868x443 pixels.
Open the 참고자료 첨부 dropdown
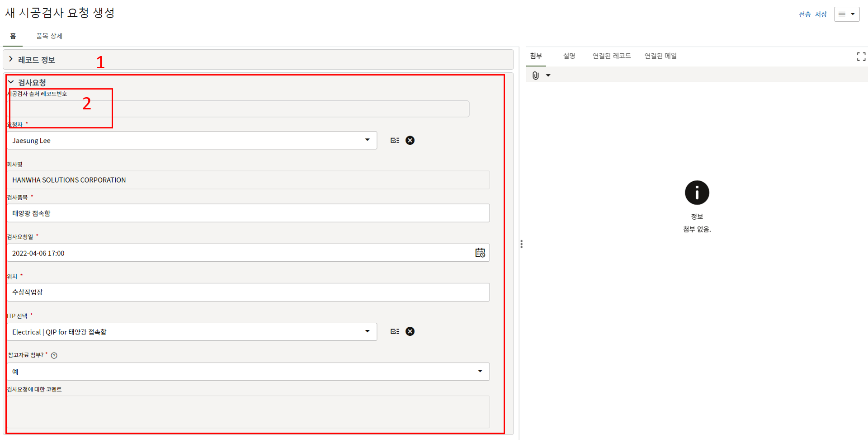[x=248, y=372]
